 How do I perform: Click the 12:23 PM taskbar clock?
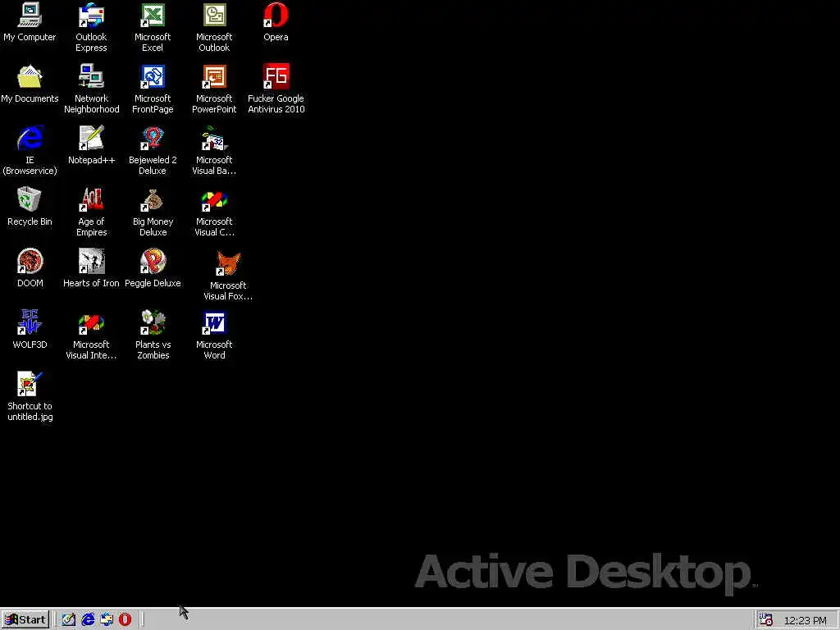[x=806, y=620]
